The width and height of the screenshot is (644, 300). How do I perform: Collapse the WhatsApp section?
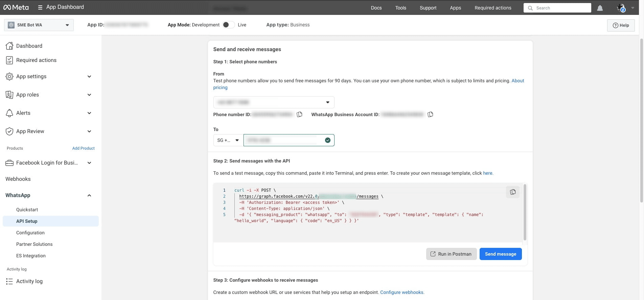[x=89, y=195]
